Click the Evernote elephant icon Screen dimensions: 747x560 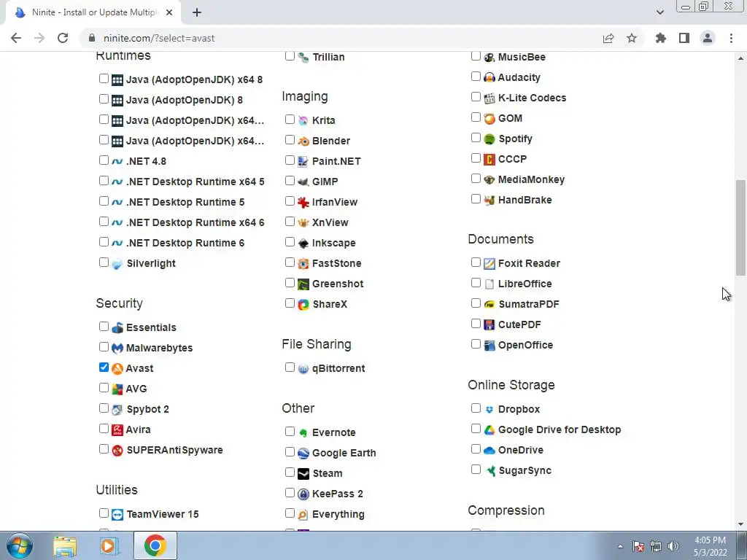303,433
